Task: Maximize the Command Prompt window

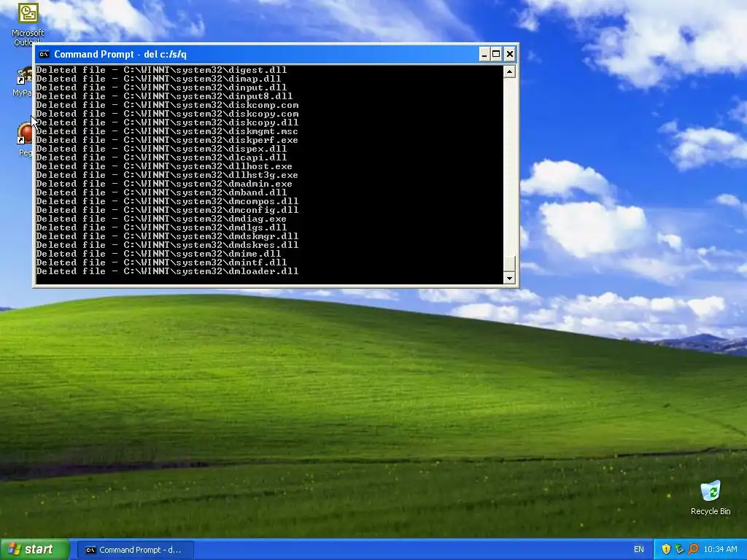Action: [496, 54]
